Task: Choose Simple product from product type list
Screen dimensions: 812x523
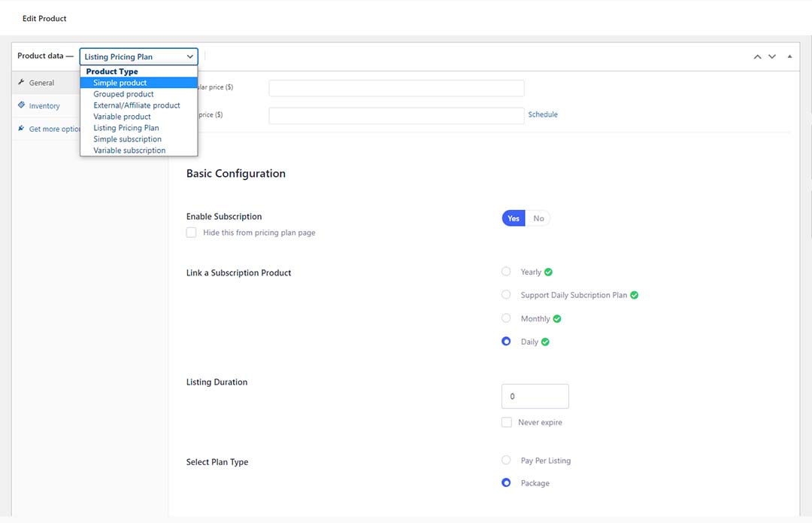Action: point(120,83)
